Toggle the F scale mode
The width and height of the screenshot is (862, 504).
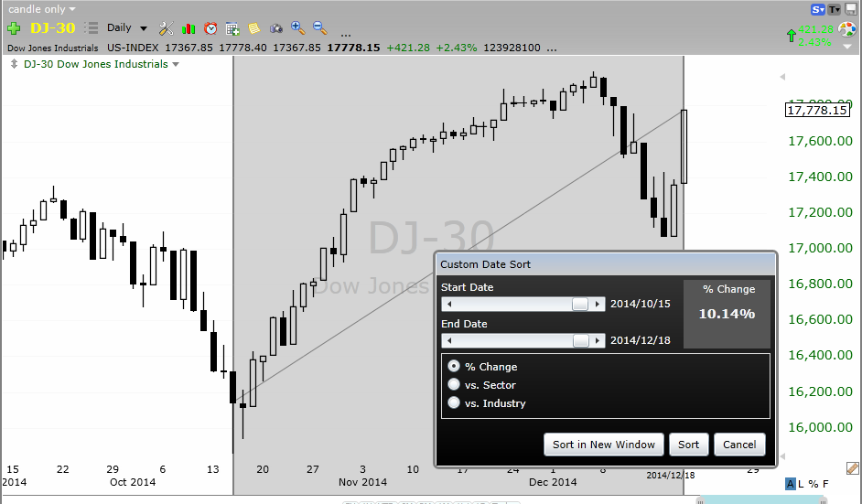click(x=825, y=484)
